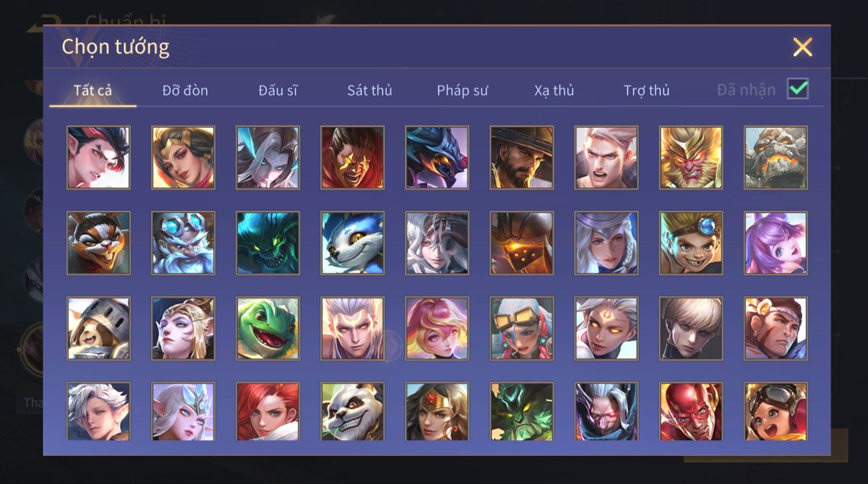Select the rock golem hero with lava

(775, 158)
